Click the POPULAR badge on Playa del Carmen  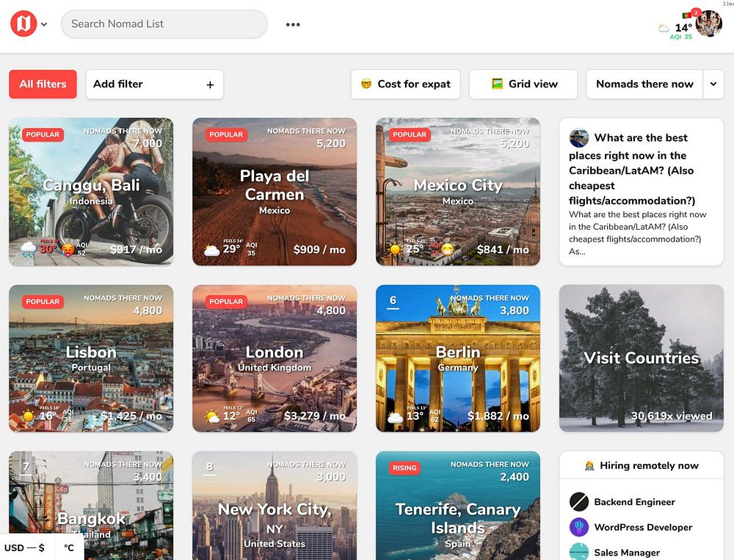click(x=226, y=135)
